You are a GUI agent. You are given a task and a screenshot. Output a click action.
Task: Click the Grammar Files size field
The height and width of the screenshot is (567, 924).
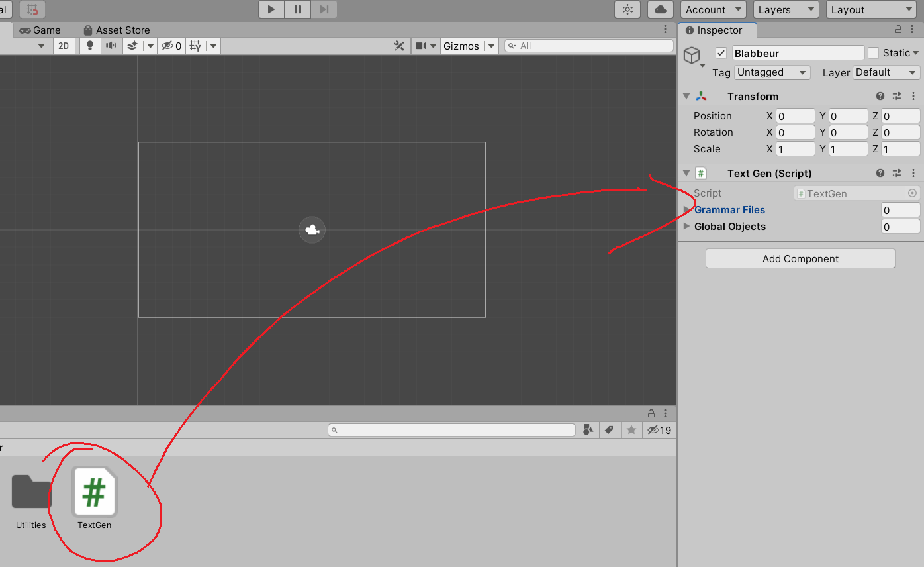tap(900, 210)
